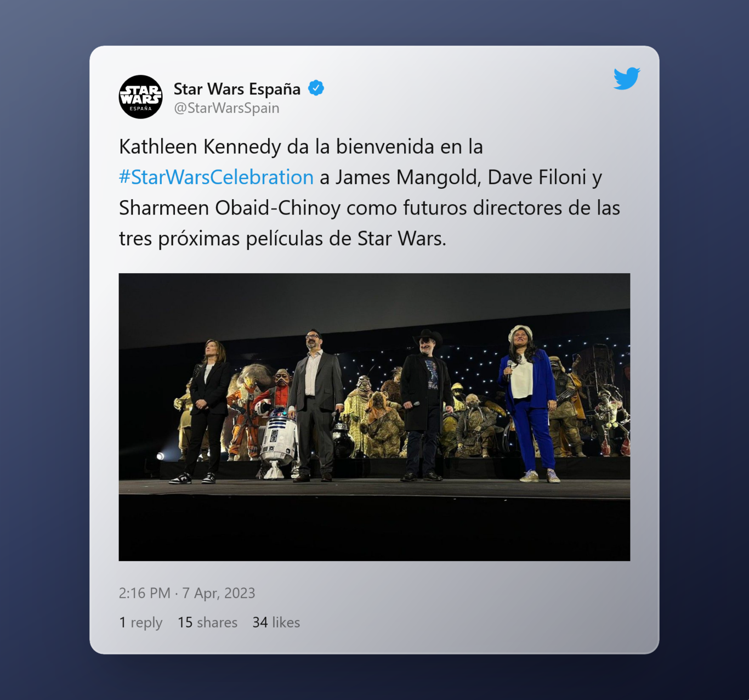Click the man in the gray suit
The height and width of the screenshot is (700, 749).
click(x=315, y=406)
